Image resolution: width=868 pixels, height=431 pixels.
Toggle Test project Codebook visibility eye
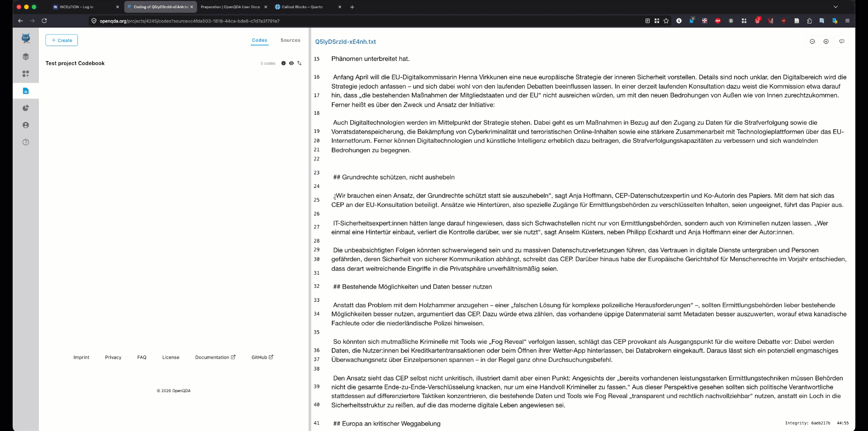pyautogui.click(x=292, y=63)
